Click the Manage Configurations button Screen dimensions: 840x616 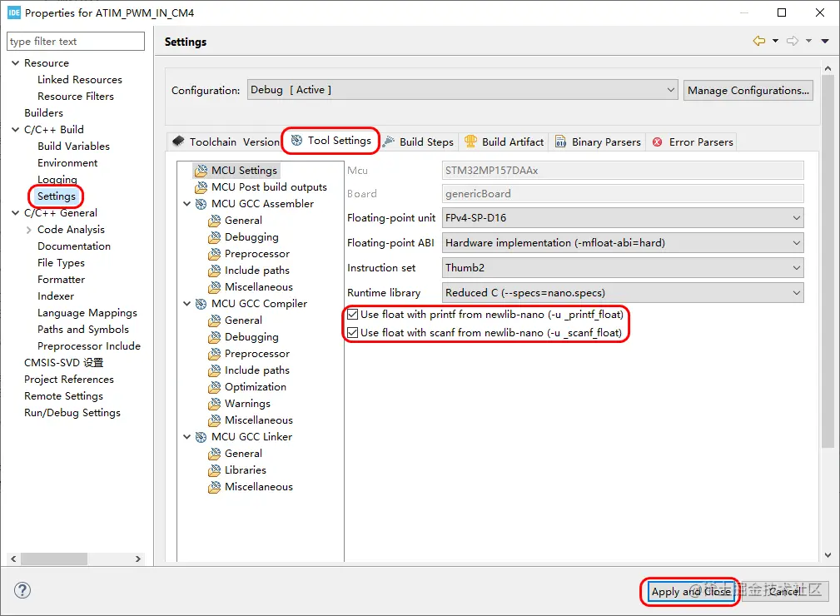pos(748,90)
